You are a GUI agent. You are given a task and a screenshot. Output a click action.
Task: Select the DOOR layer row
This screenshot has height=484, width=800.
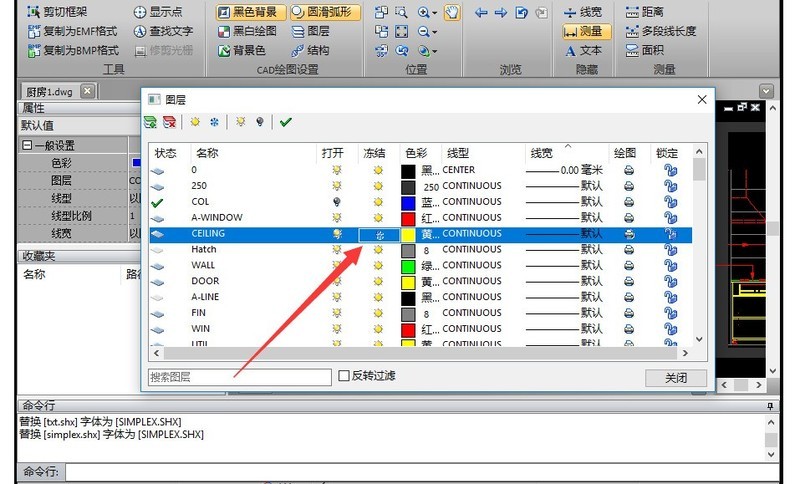pyautogui.click(x=421, y=281)
